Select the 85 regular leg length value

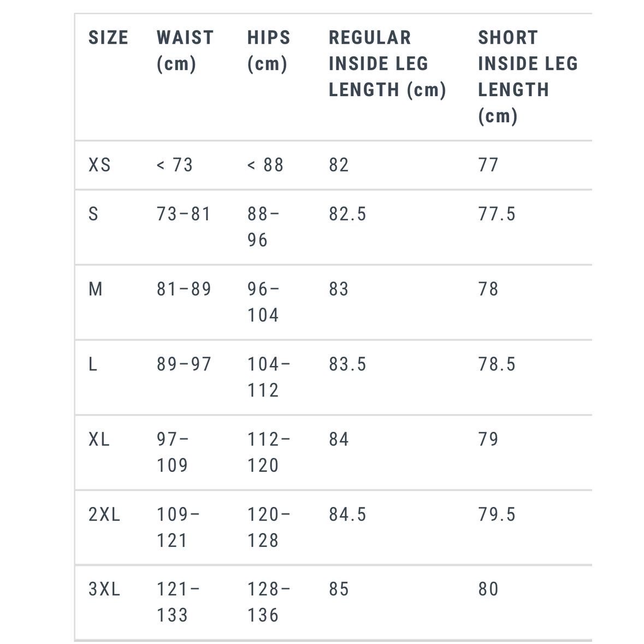point(339,589)
